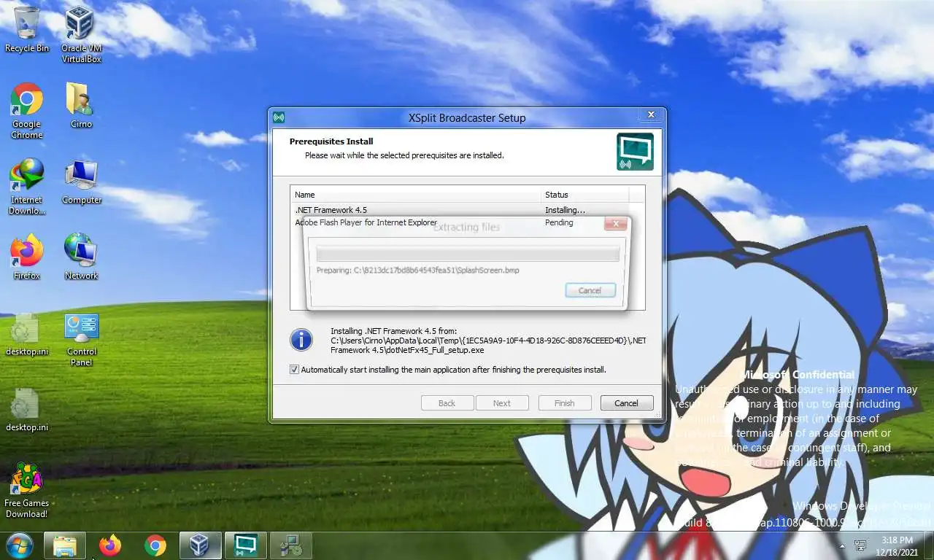Click the disabled Next button
934x560 pixels.
pos(501,403)
